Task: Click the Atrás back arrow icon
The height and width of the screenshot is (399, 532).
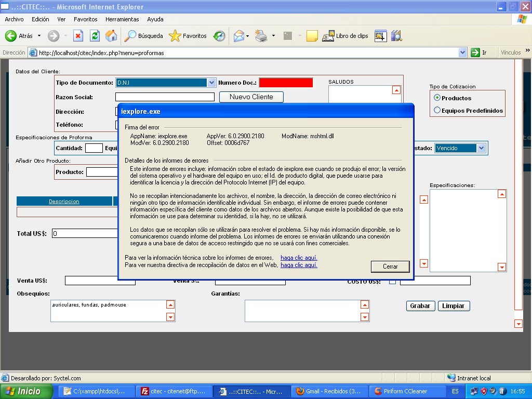Action: point(11,36)
